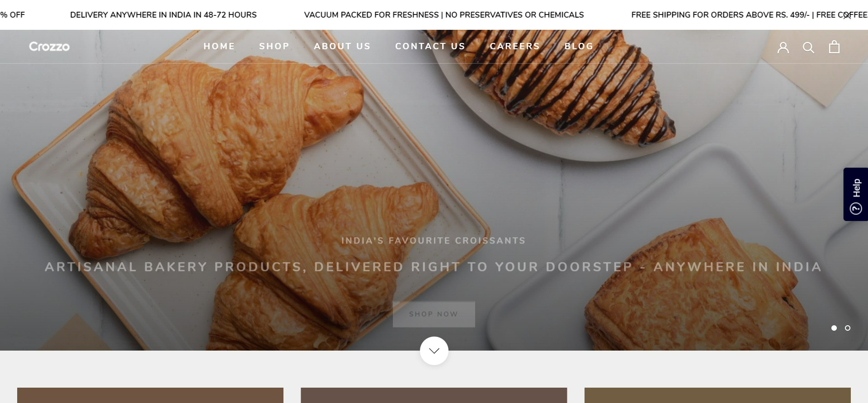Click the scroll-down chevron circle
Screen dimensions: 868x403
click(434, 351)
